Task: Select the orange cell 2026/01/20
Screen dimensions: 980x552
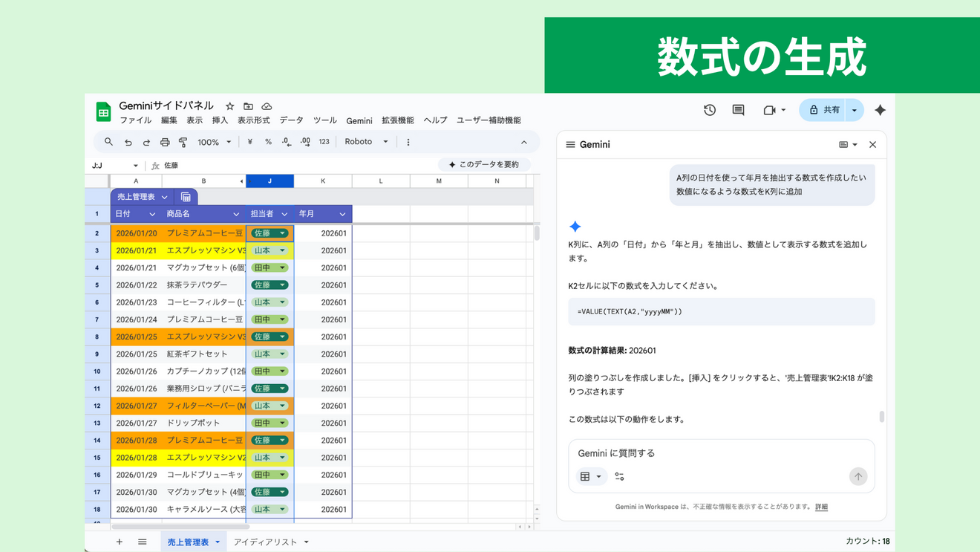Action: click(x=137, y=233)
